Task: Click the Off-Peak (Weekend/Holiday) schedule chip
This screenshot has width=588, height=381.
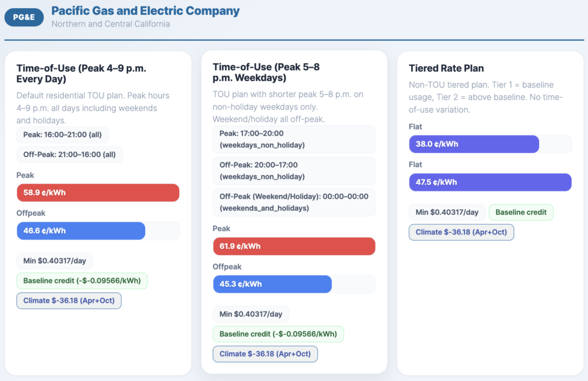Action: pos(293,202)
